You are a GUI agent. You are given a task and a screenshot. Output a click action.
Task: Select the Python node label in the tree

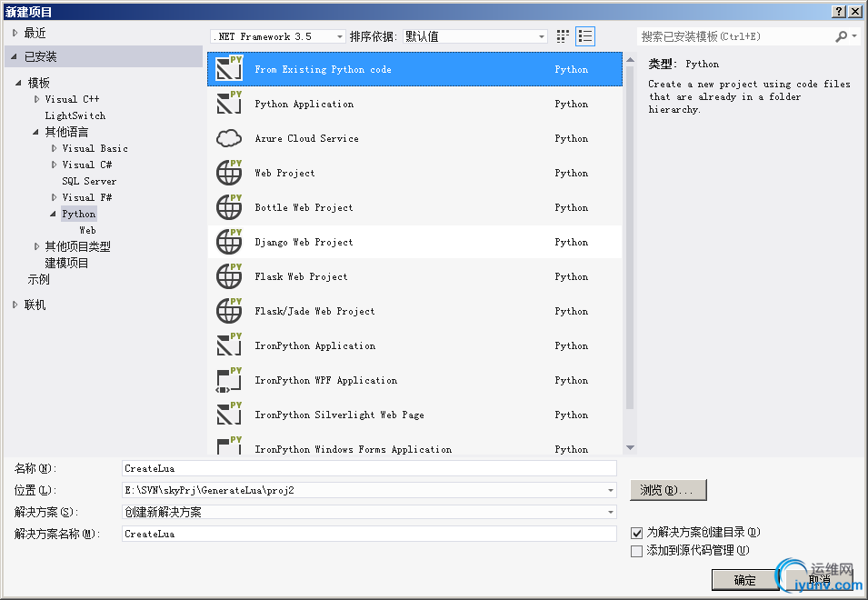pos(78,214)
